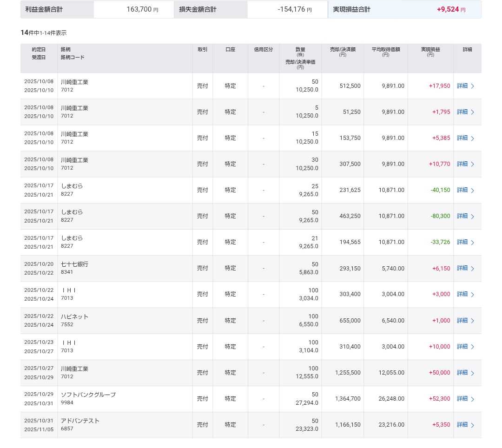
Task: View 詳細 for アドバンテスト trade
Action: click(462, 425)
